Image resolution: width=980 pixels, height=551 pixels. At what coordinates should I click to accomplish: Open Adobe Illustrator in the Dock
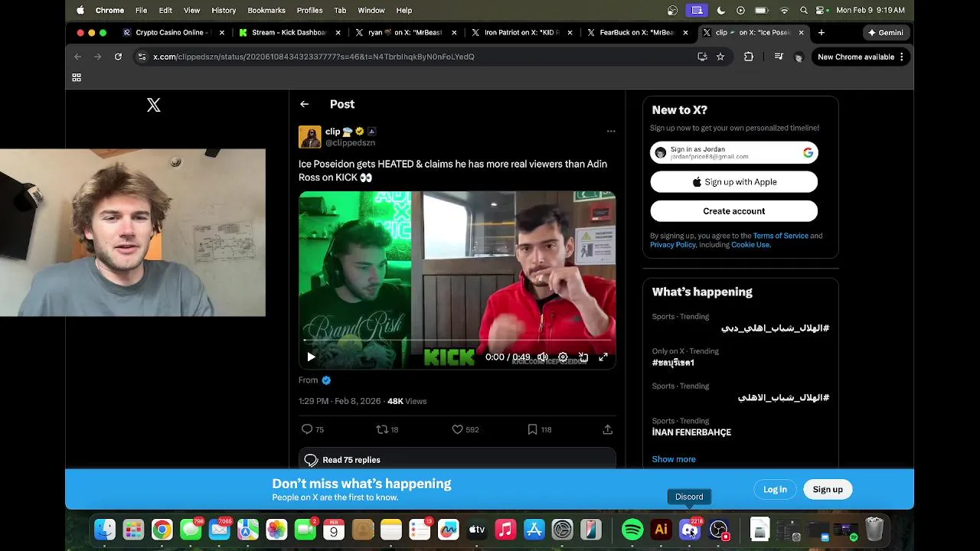(661, 530)
